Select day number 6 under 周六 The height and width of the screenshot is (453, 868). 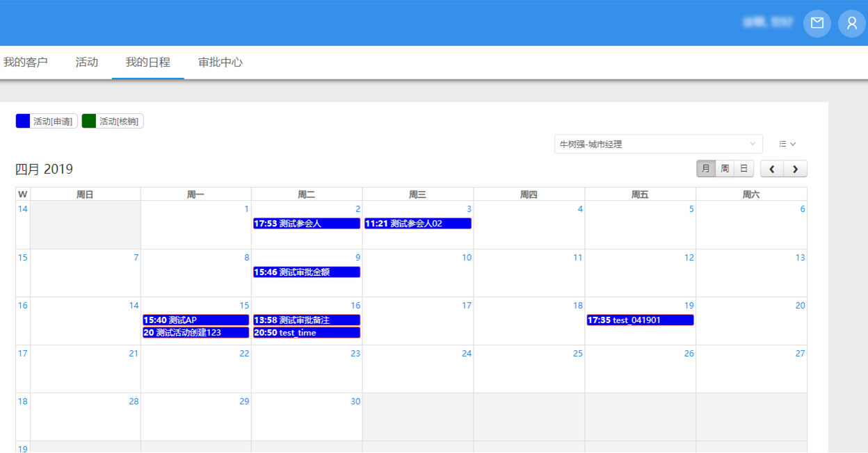(x=803, y=209)
